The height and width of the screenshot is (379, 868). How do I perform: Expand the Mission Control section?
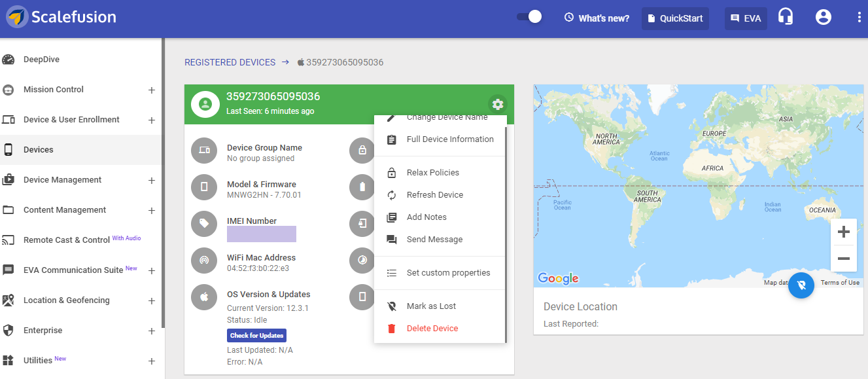pyautogui.click(x=152, y=90)
